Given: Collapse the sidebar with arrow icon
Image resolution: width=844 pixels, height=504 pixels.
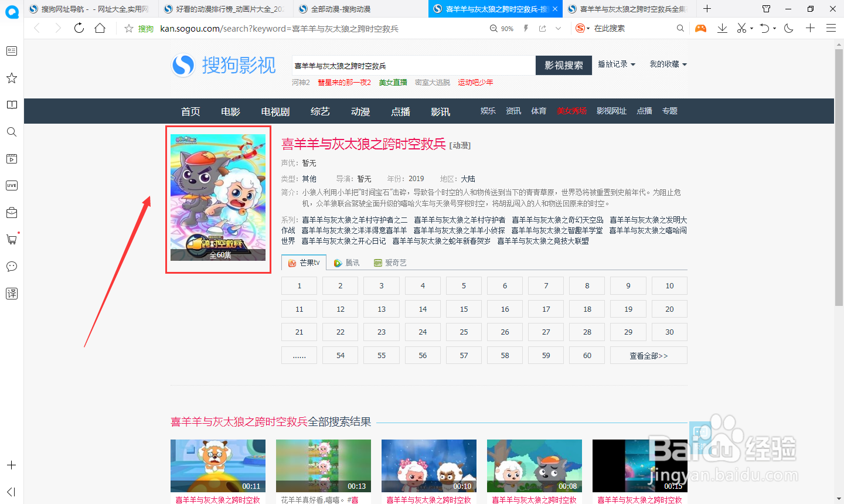Looking at the screenshot, I should 12,492.
